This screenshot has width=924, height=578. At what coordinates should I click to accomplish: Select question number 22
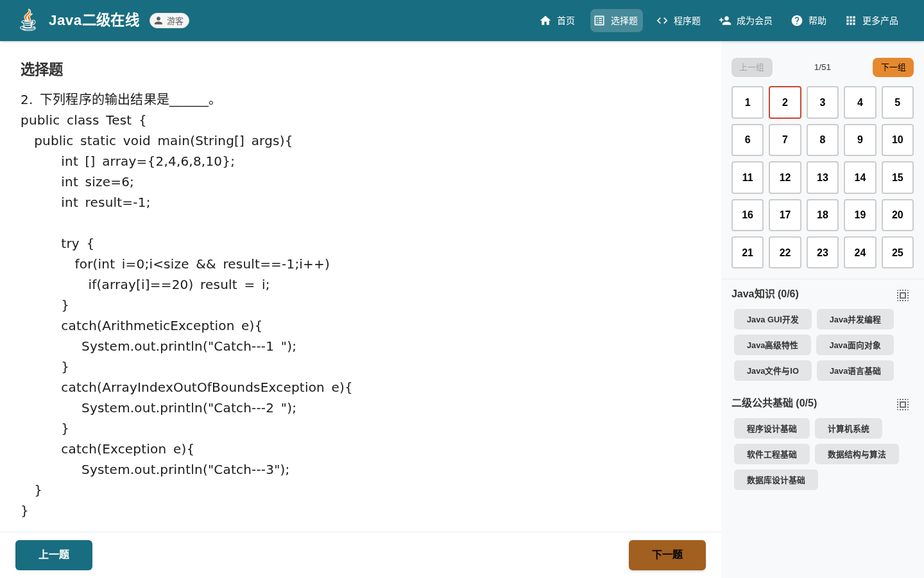785,252
